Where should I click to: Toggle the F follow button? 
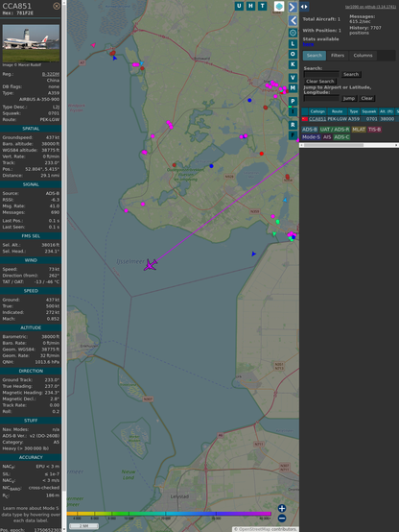pyautogui.click(x=293, y=135)
